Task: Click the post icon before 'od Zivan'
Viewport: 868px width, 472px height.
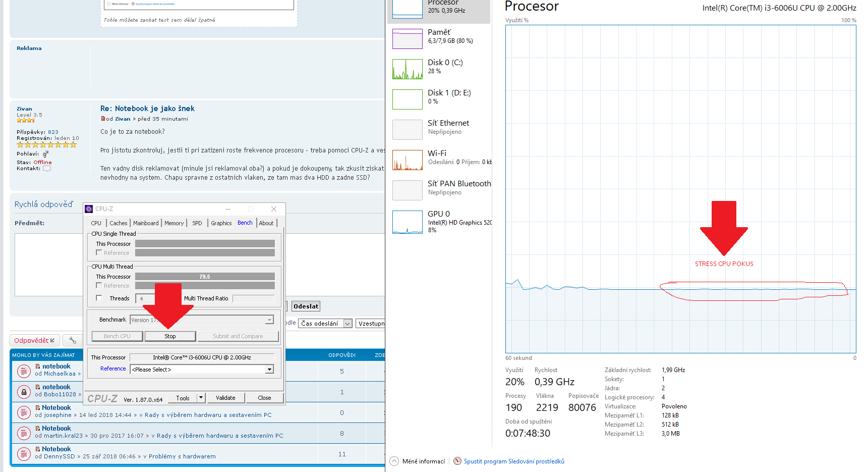Action: tap(103, 119)
